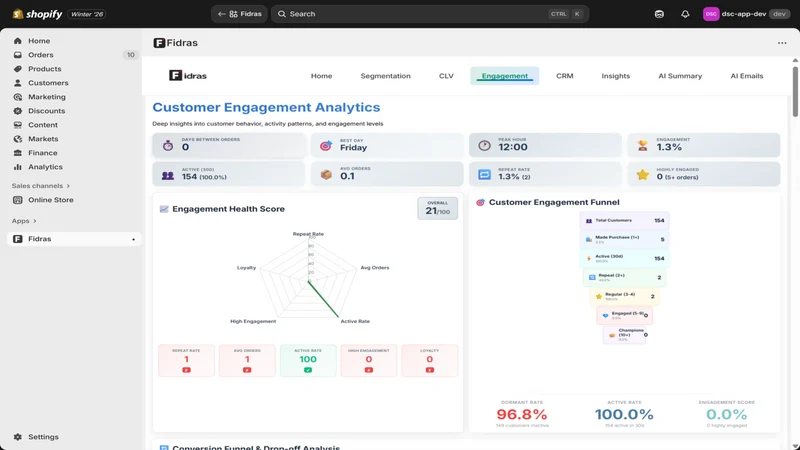
Task: Open Finance section
Action: [42, 153]
